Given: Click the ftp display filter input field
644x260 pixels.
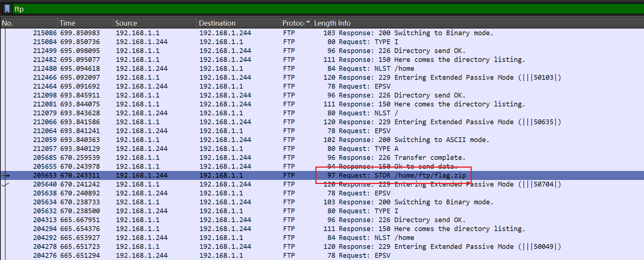Looking at the screenshot, I should [x=297, y=9].
